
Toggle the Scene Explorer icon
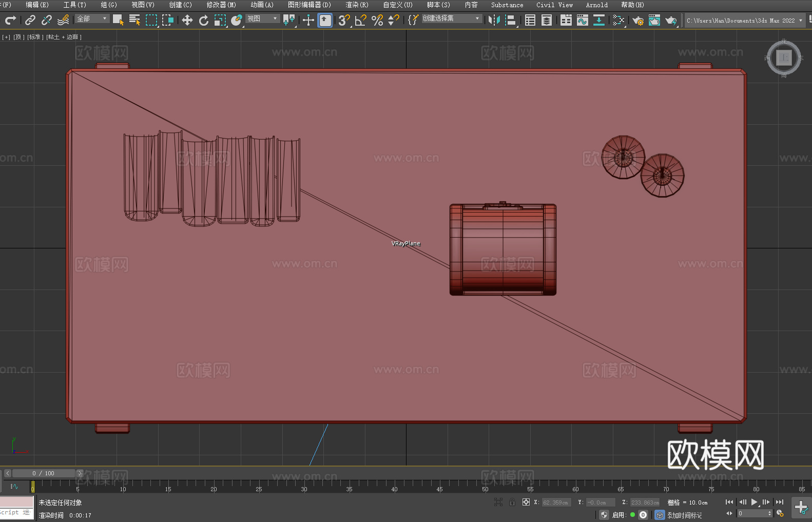530,20
